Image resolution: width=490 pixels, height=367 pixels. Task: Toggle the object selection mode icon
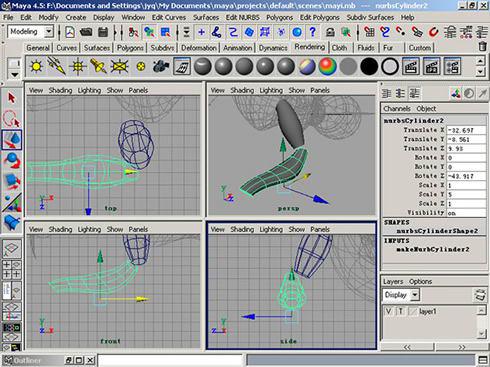pos(149,32)
